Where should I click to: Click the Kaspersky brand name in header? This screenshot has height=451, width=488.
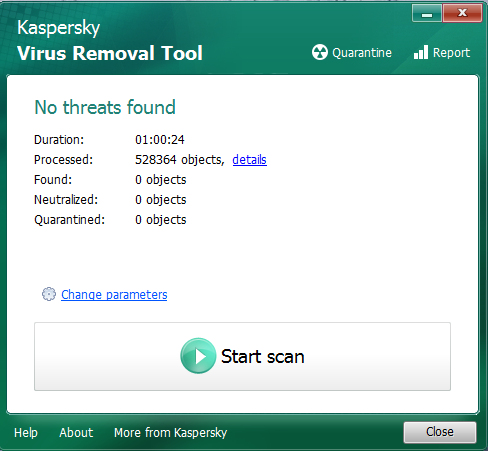point(59,28)
